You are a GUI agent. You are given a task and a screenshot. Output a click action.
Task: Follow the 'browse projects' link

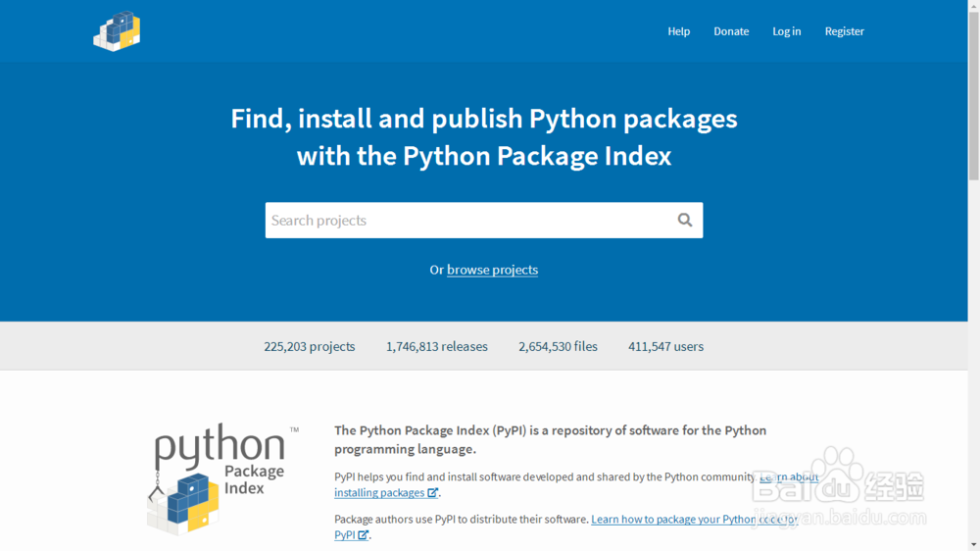[492, 270]
